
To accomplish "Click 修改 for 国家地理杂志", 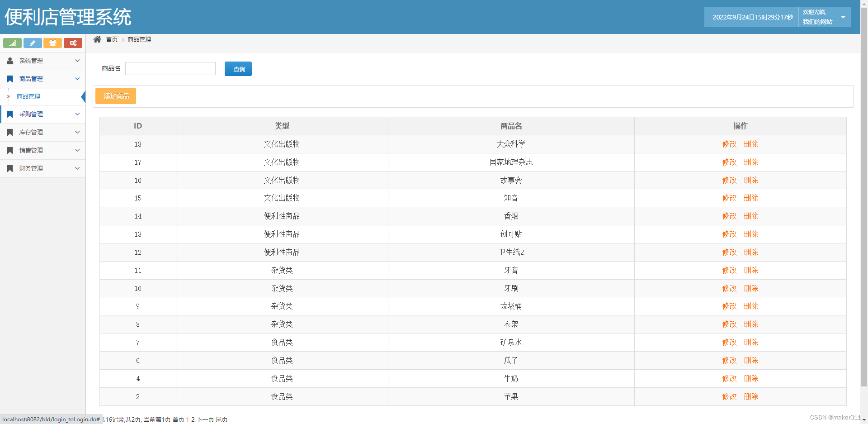I will pos(729,162).
